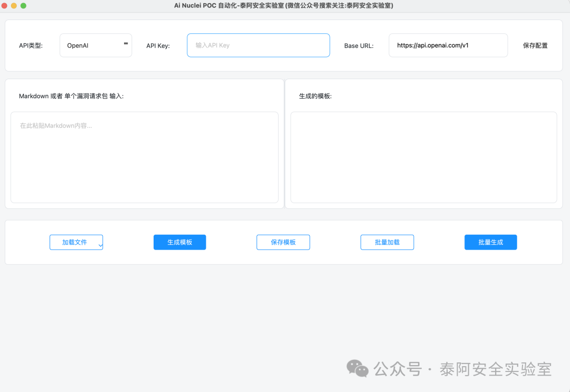Click the 'Markdown 或者 单个漏洞请求包 输入:' label
Viewport: 570px width, 392px height.
pos(71,96)
